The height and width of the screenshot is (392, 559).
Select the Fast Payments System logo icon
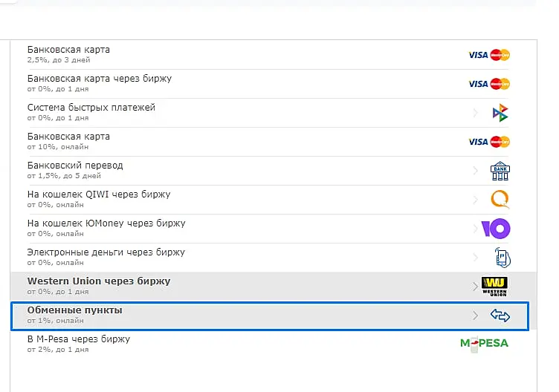pos(500,113)
